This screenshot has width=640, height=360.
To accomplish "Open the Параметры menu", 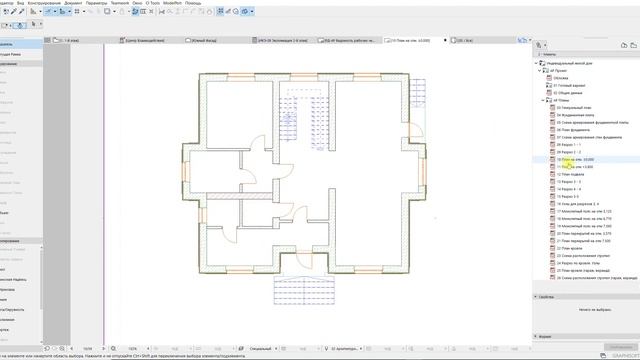I will point(96,3).
